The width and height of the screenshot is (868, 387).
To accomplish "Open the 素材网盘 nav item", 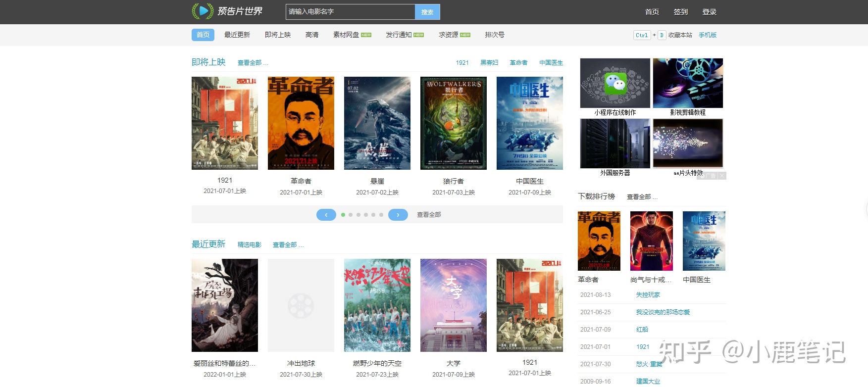I will pyautogui.click(x=352, y=35).
